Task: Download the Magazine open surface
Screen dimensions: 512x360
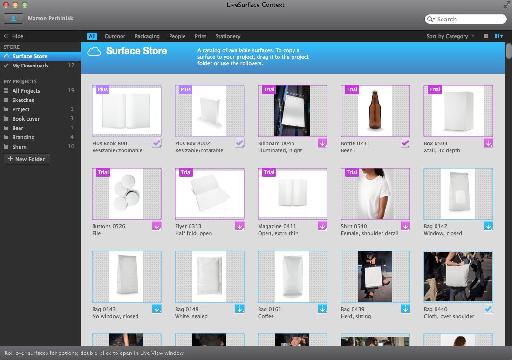Action: (322, 226)
